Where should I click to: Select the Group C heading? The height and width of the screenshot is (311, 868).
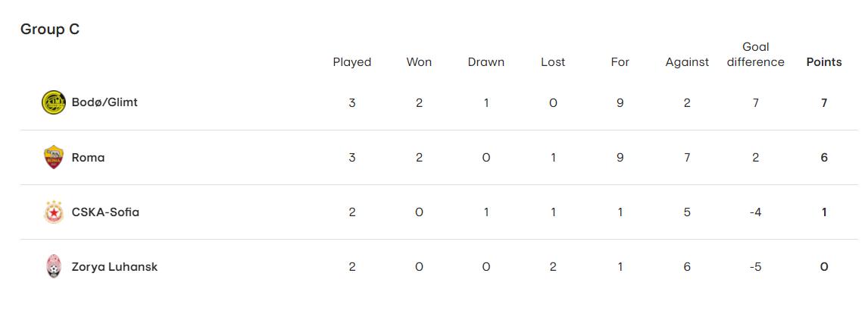[x=50, y=30]
